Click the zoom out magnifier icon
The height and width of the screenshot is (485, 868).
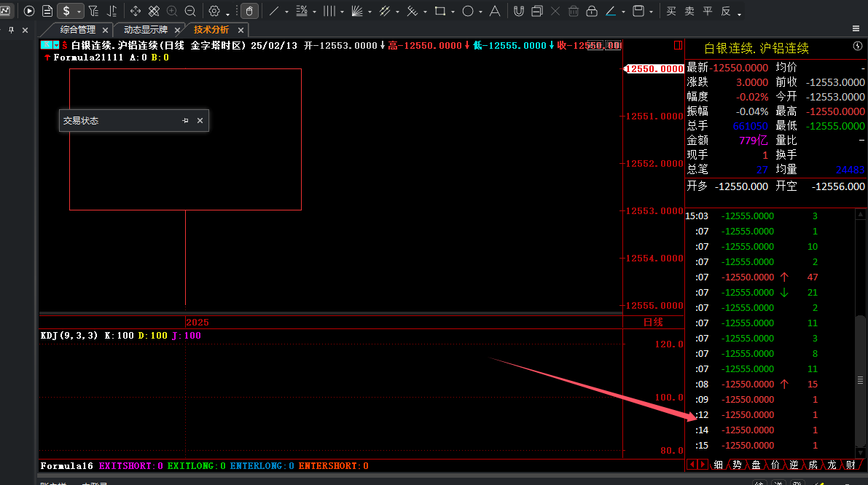coord(190,11)
